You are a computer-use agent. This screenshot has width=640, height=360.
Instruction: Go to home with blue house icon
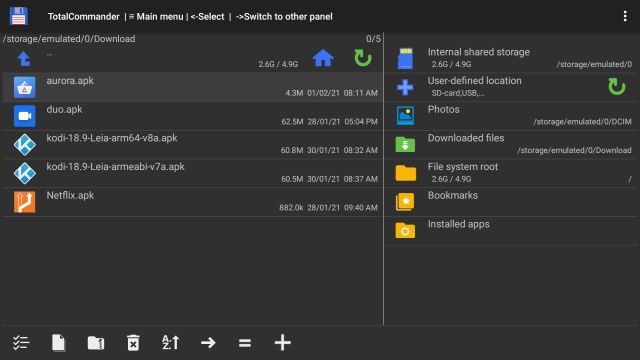click(x=323, y=58)
